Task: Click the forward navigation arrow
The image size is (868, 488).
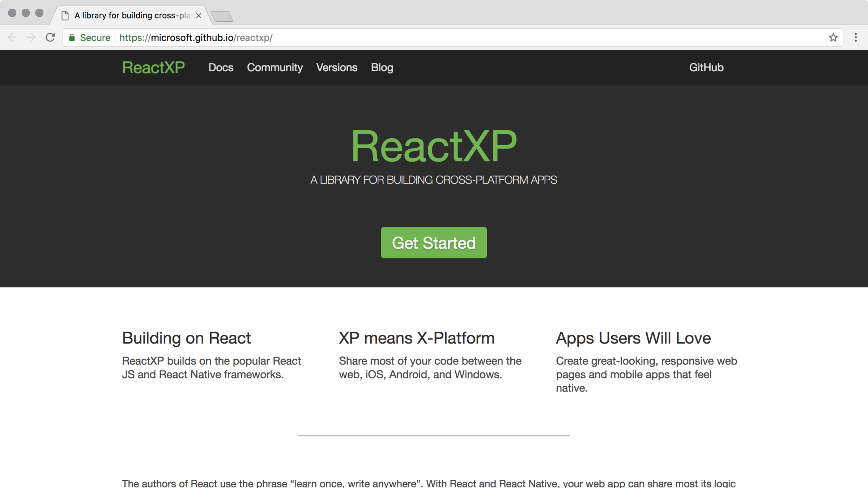Action: (31, 37)
